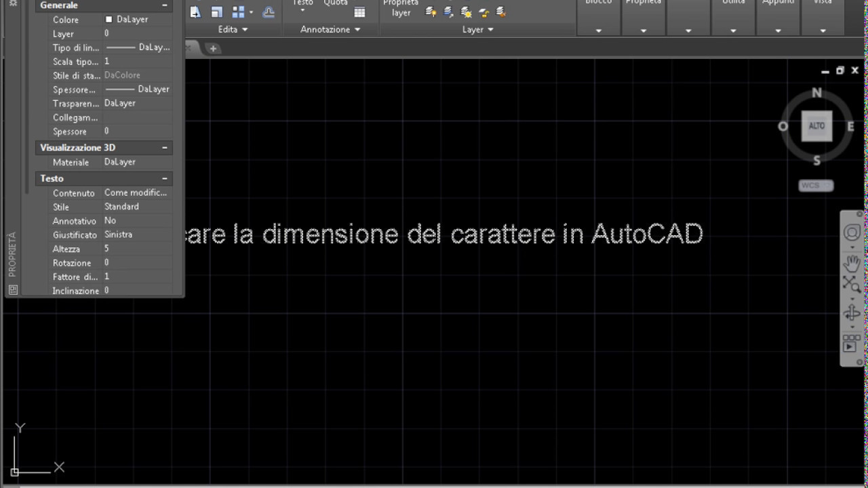
Task: Close the navigation bar with its small X
Action: pyautogui.click(x=860, y=214)
